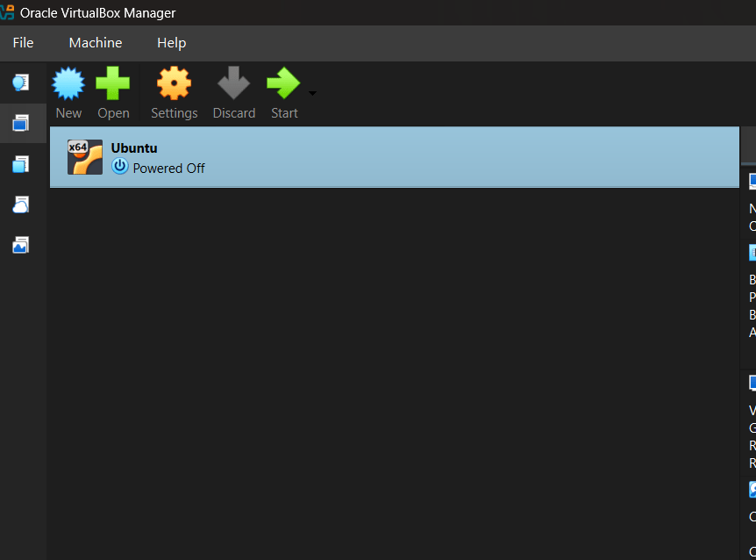Select the highlighted Machines sidebar icon

(x=20, y=124)
